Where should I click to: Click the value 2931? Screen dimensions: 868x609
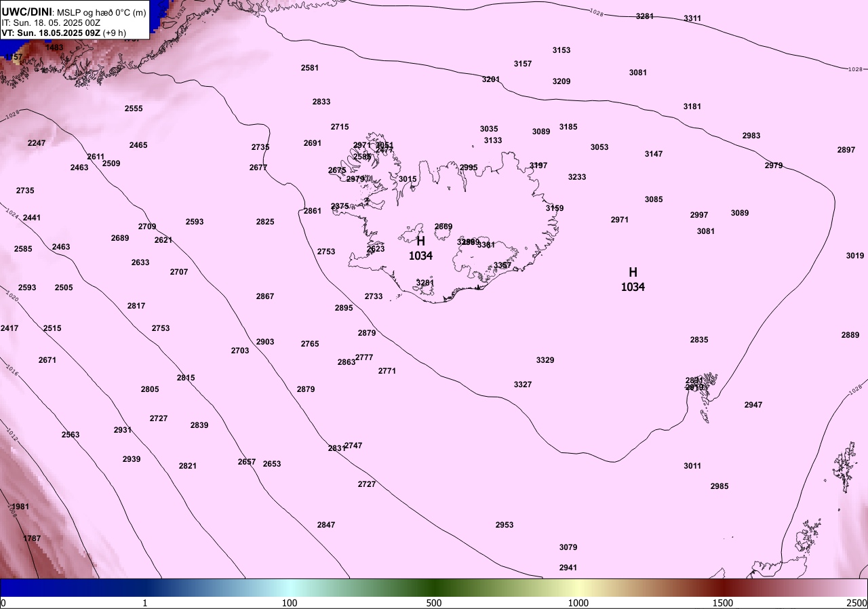tap(123, 430)
